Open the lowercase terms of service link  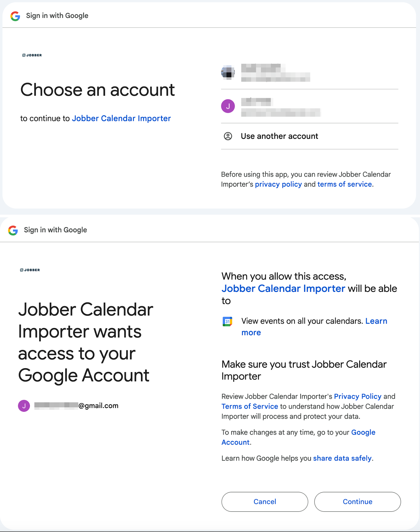(344, 184)
